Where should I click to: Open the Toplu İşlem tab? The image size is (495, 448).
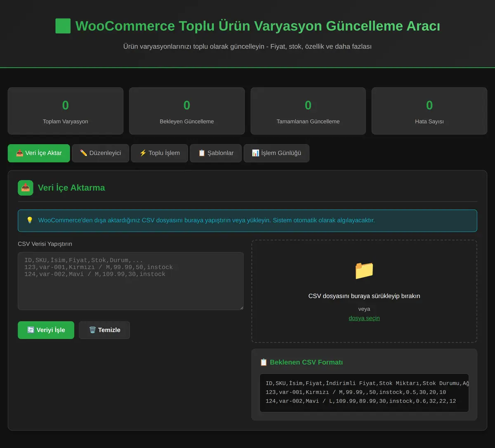(160, 153)
